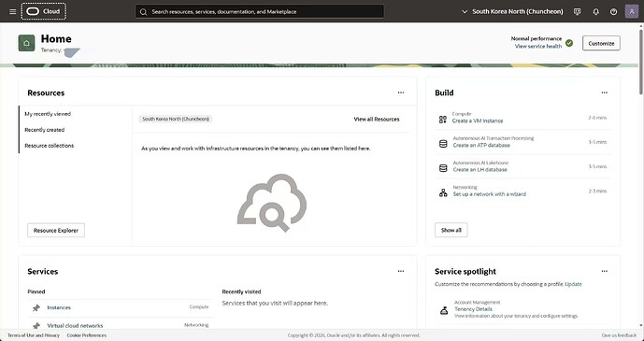
Task: Open Create a VM instance link
Action: pyautogui.click(x=478, y=121)
